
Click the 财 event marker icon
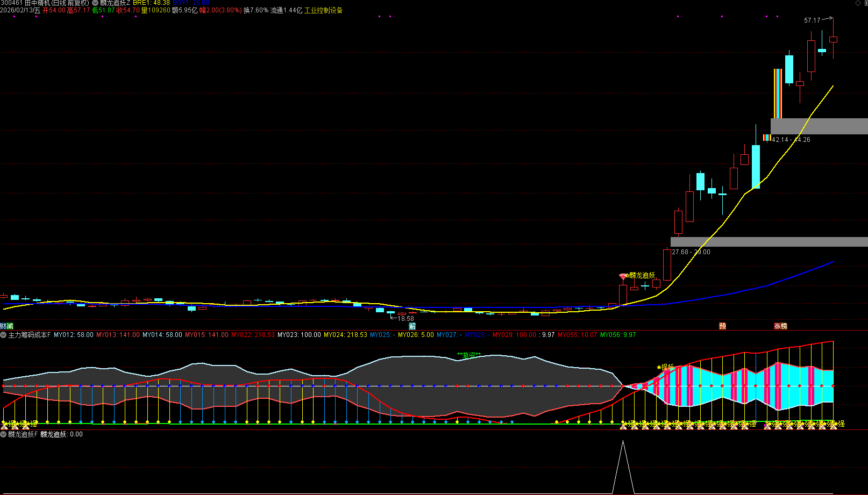point(3,326)
